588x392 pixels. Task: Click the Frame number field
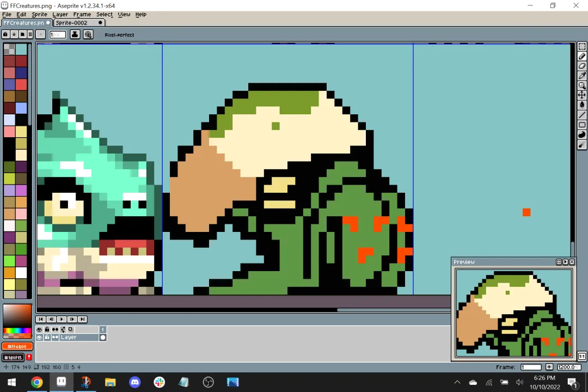531,367
